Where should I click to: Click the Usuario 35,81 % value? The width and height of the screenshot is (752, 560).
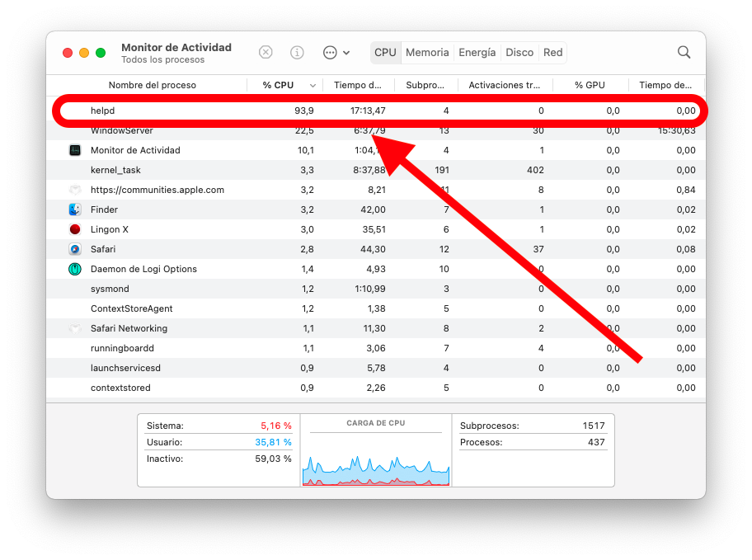pyautogui.click(x=274, y=442)
